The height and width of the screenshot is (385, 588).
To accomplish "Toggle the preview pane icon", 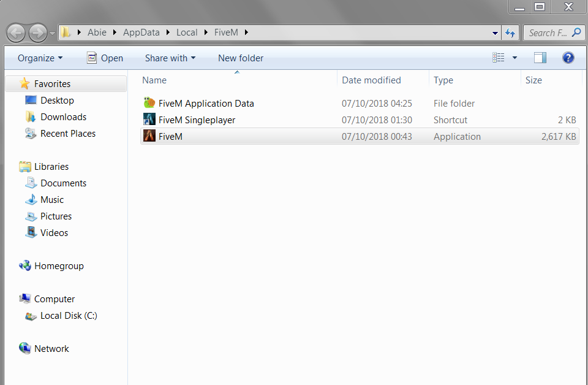I will pos(540,58).
